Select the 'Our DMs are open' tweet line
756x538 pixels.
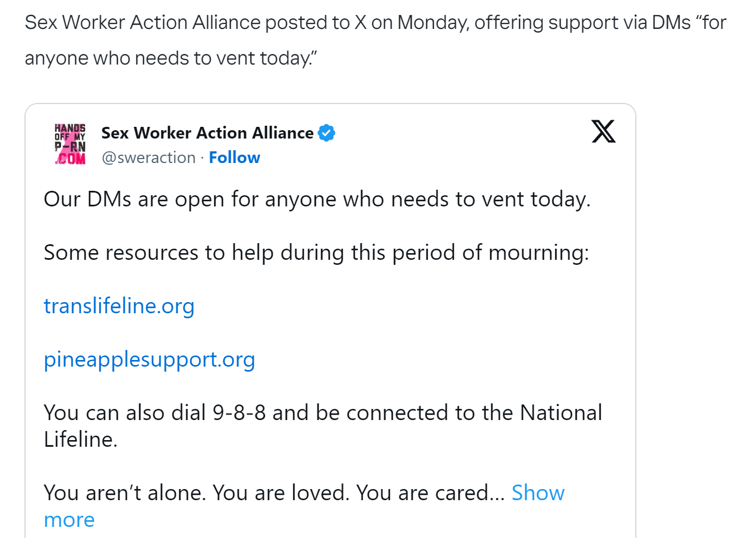coord(317,199)
